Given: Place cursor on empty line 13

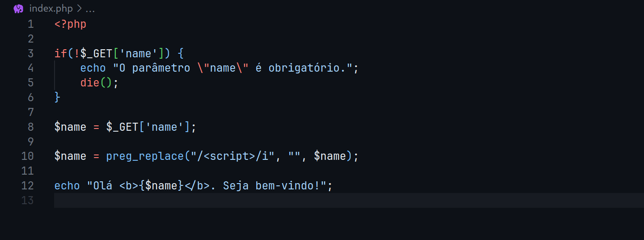Looking at the screenshot, I should [268, 200].
